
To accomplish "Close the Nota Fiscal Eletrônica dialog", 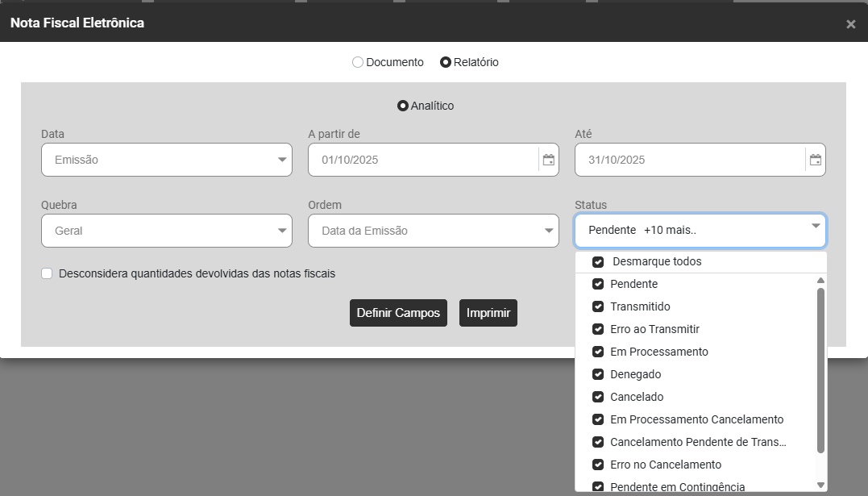I will pos(851,24).
